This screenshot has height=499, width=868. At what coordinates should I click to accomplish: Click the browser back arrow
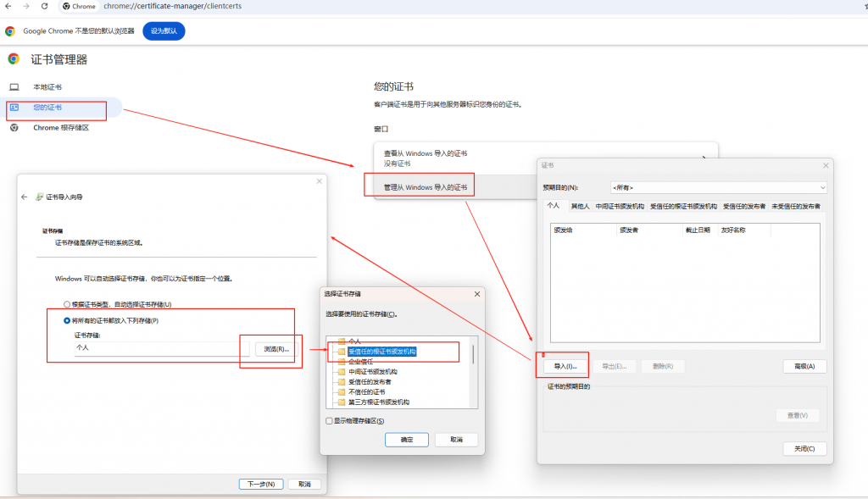(8, 6)
